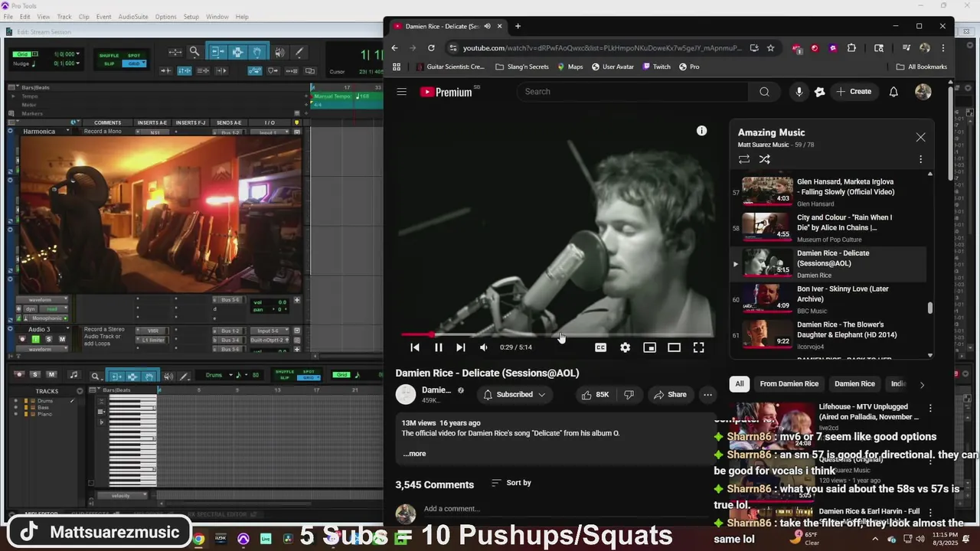The image size is (980, 551).
Task: Open miniplayer on YouTube video
Action: pyautogui.click(x=649, y=347)
